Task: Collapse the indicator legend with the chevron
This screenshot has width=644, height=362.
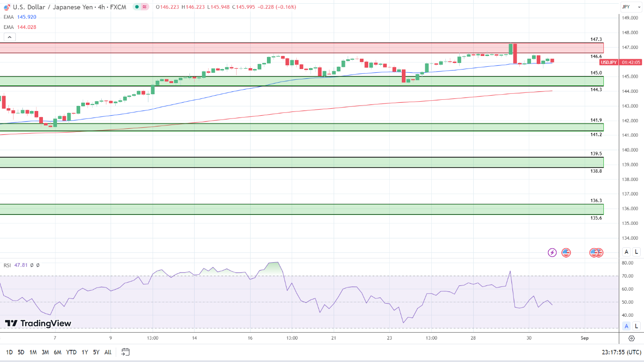Action: [x=10, y=37]
